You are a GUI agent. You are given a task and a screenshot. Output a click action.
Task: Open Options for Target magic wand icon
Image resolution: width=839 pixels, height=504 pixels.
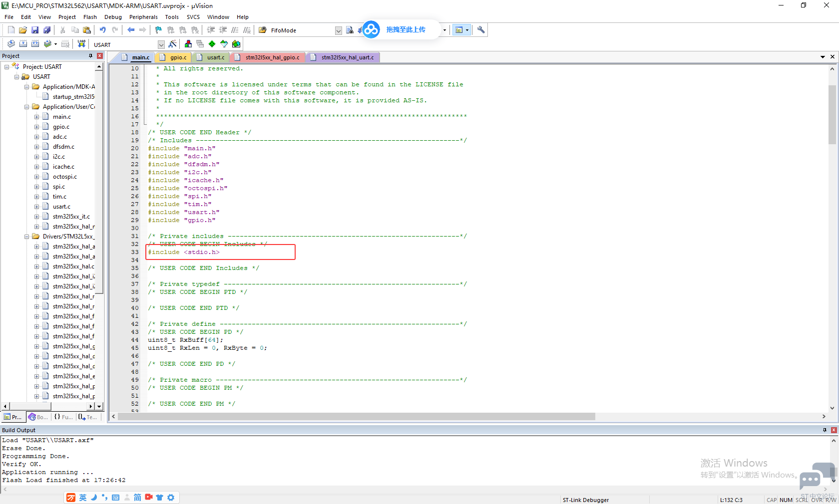(172, 44)
